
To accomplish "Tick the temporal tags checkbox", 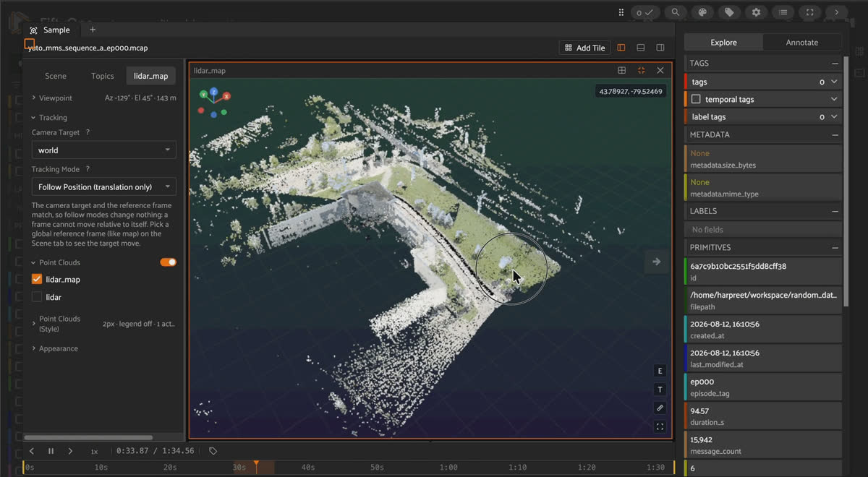I will [x=696, y=99].
